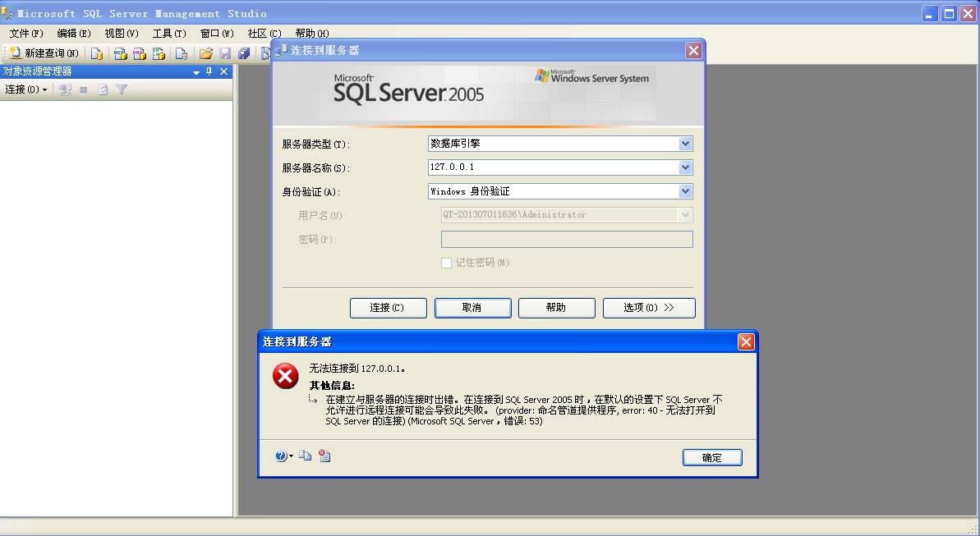Click the 密码(P) input field
Screen dimensions: 980x536
pyautogui.click(x=567, y=239)
